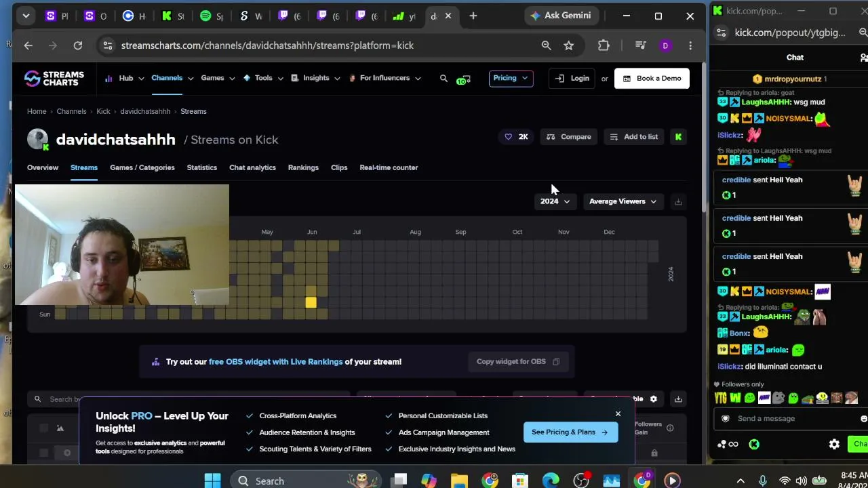
Task: View site information icon in address bar
Action: coord(107,45)
